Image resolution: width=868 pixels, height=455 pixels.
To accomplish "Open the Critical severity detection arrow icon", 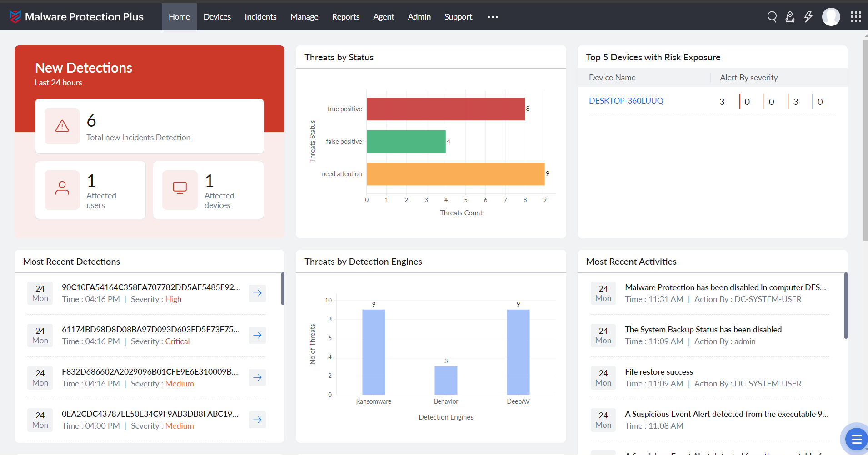I will tap(257, 335).
